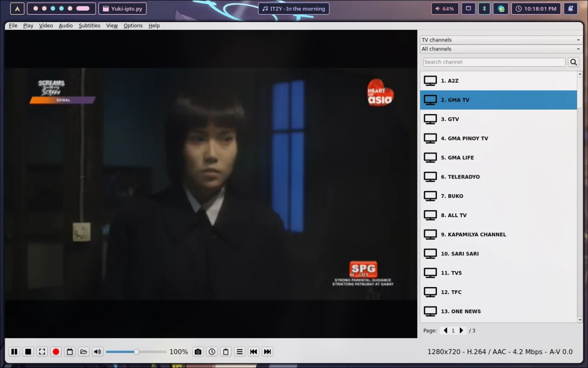Go to the previous channel page
This screenshot has height=368, width=588.
tap(445, 331)
